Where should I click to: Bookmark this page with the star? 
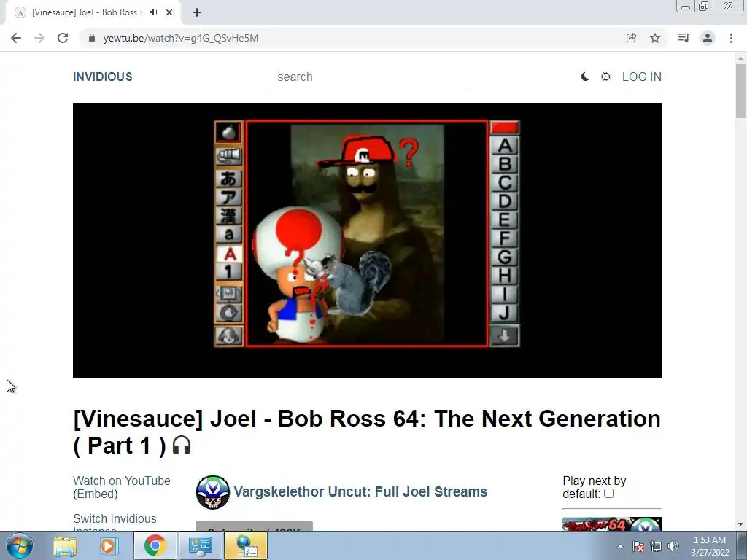[655, 38]
